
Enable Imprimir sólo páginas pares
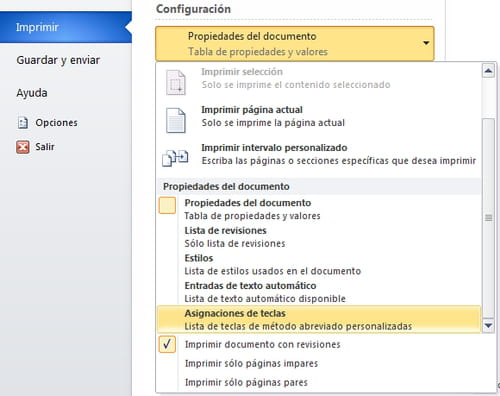[x=246, y=382]
